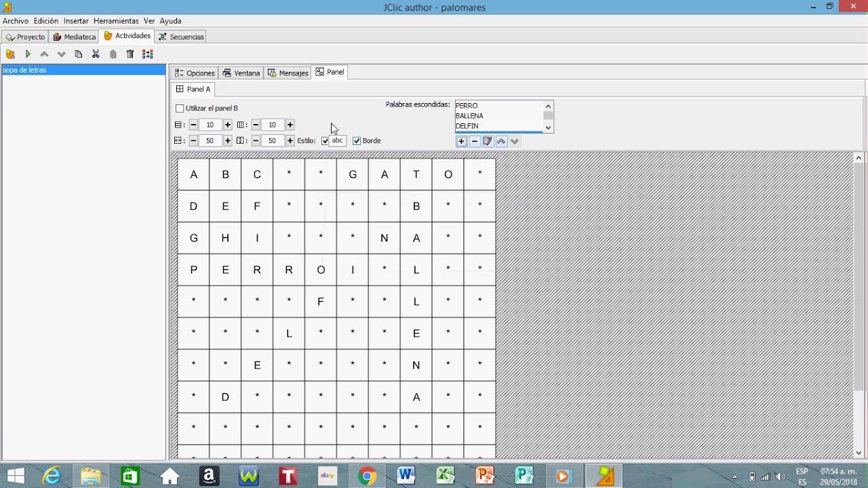Move the activity up in the list

pos(45,54)
